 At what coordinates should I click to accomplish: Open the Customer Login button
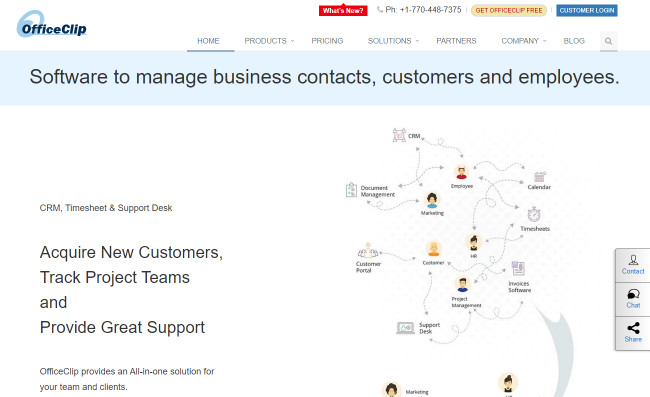(587, 10)
